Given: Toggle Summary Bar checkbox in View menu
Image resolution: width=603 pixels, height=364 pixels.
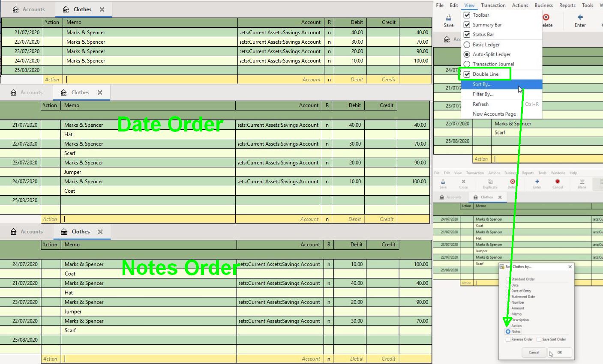Looking at the screenshot, I should [467, 25].
